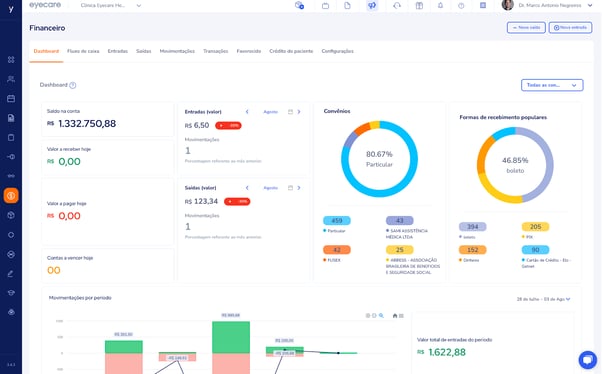The width and height of the screenshot is (602, 374).
Task: Open the blue chat widget bubble
Action: click(x=587, y=360)
